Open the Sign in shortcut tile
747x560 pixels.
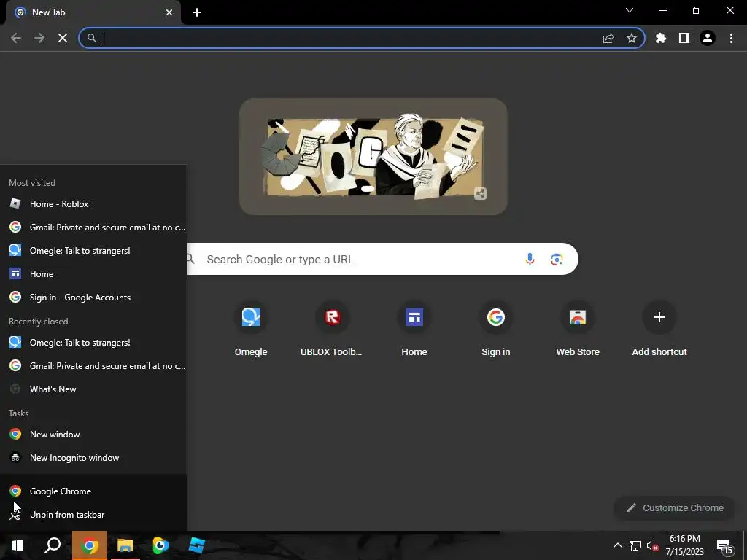pyautogui.click(x=496, y=329)
